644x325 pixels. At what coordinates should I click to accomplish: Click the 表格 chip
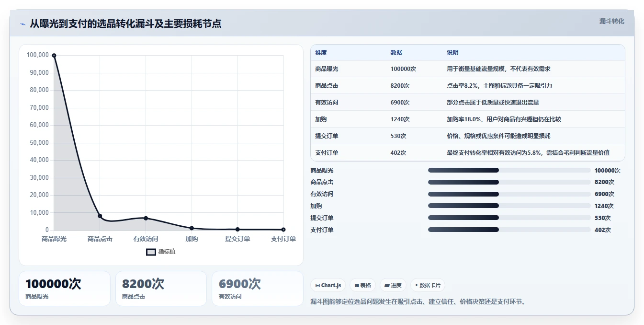363,285
